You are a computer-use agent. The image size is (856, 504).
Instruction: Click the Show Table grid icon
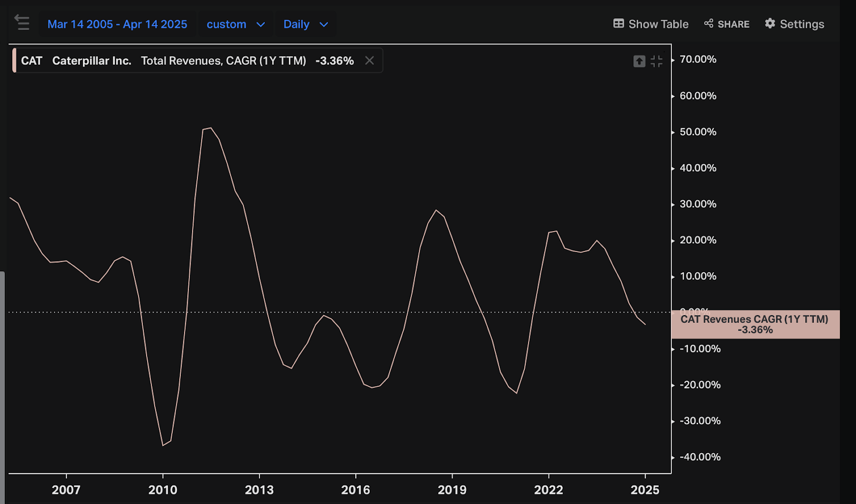pyautogui.click(x=618, y=24)
